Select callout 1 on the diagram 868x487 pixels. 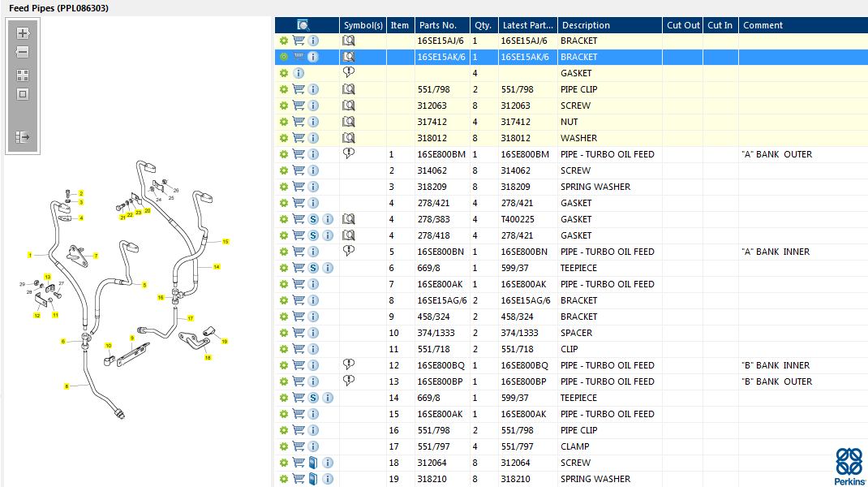coord(30,256)
